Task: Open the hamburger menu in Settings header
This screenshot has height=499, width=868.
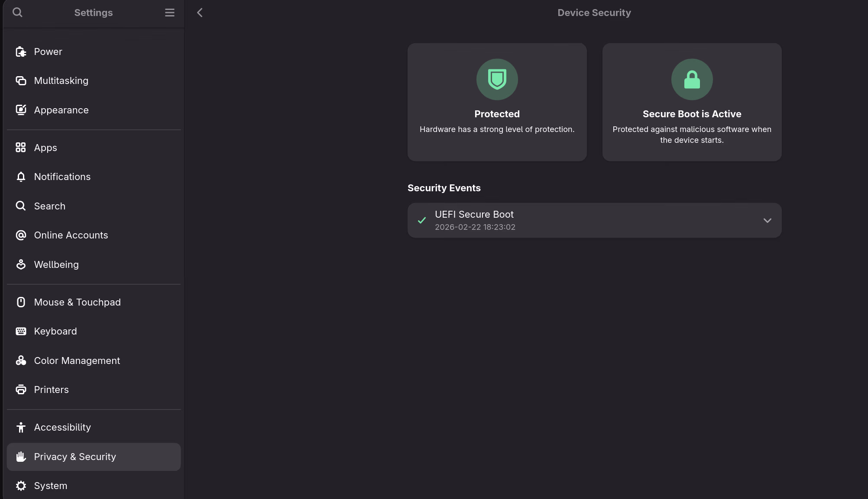Action: 169,13
